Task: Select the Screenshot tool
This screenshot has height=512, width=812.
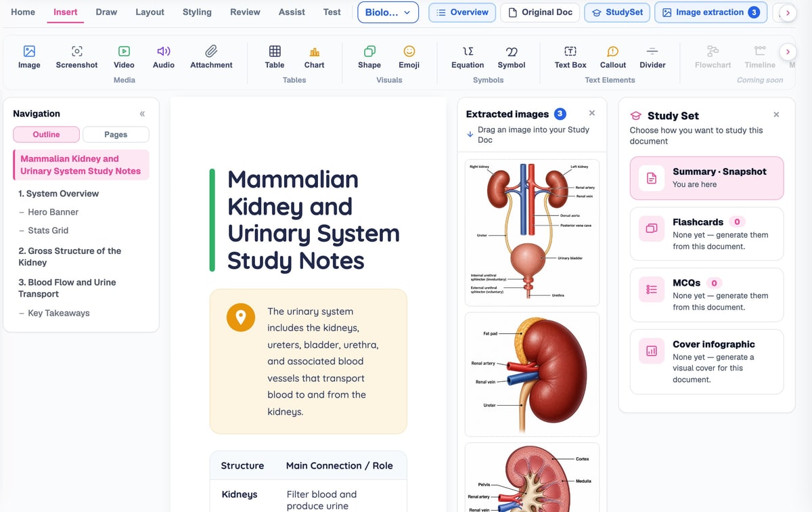Action: point(76,57)
